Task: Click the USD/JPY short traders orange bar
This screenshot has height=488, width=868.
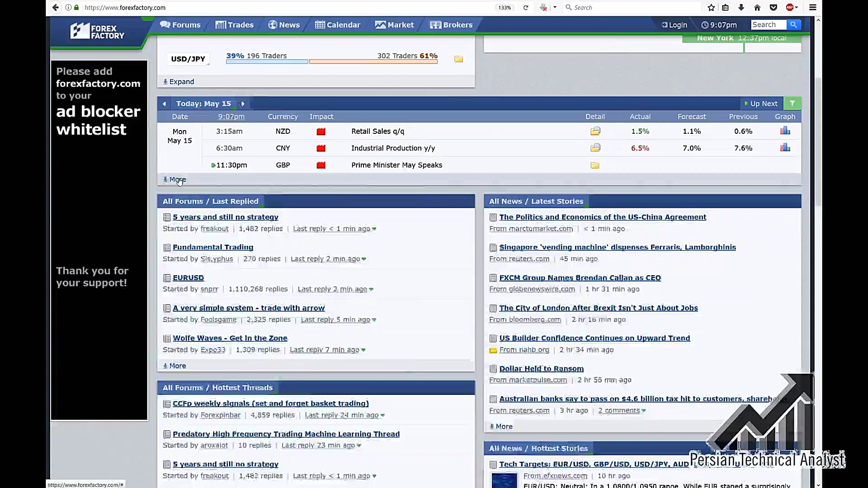Action: click(x=373, y=61)
